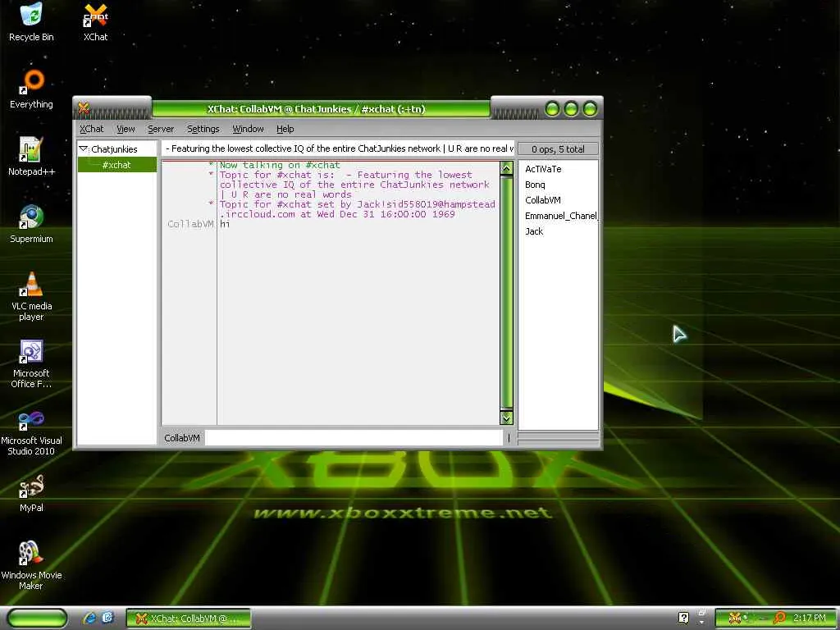
Task: Open the Recycle Bin desktop icon
Action: point(31,21)
